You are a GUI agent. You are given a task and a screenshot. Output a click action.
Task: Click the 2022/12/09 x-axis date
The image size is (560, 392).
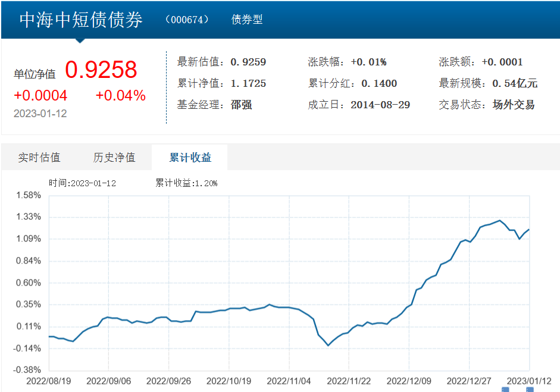point(409,381)
